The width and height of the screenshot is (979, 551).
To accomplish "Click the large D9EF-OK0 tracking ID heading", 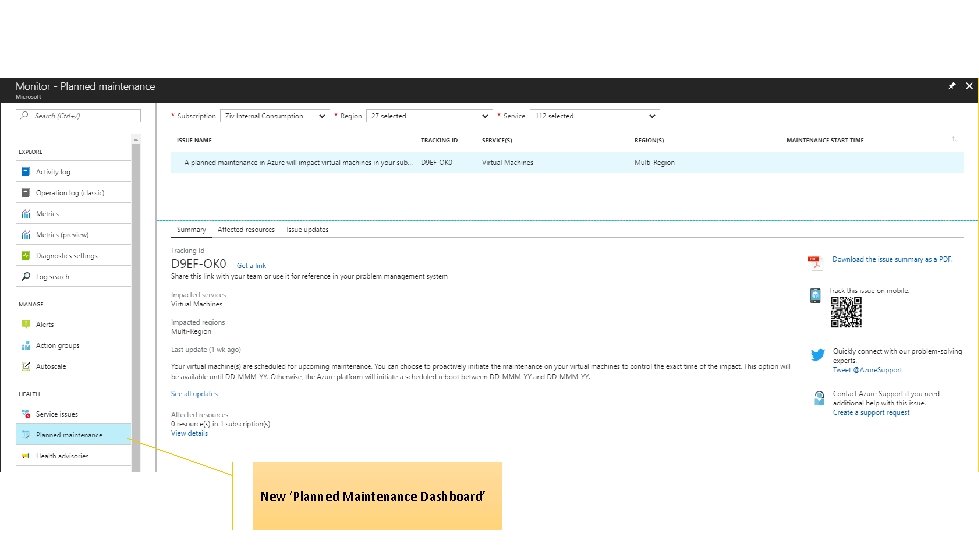I will coord(199,264).
